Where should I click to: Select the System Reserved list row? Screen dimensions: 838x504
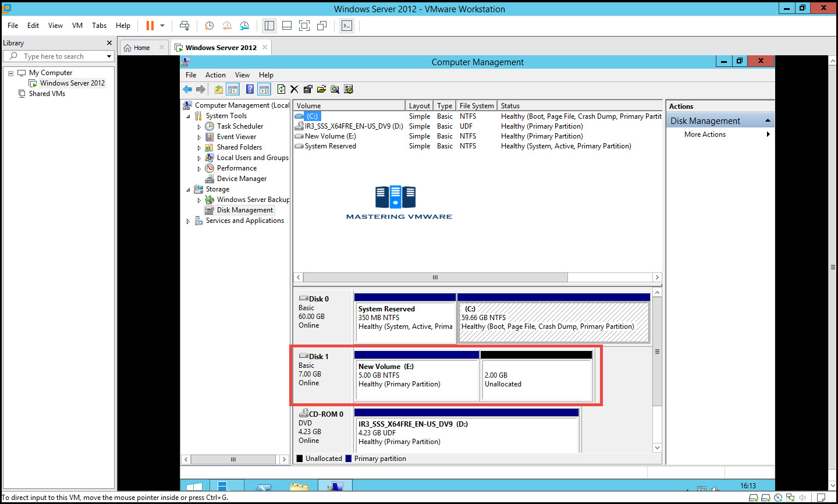[477, 146]
